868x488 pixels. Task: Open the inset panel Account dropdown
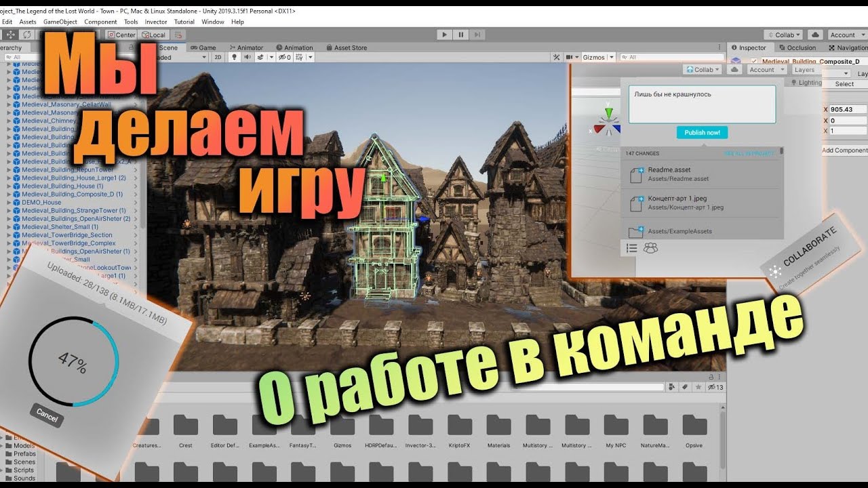pyautogui.click(x=766, y=70)
